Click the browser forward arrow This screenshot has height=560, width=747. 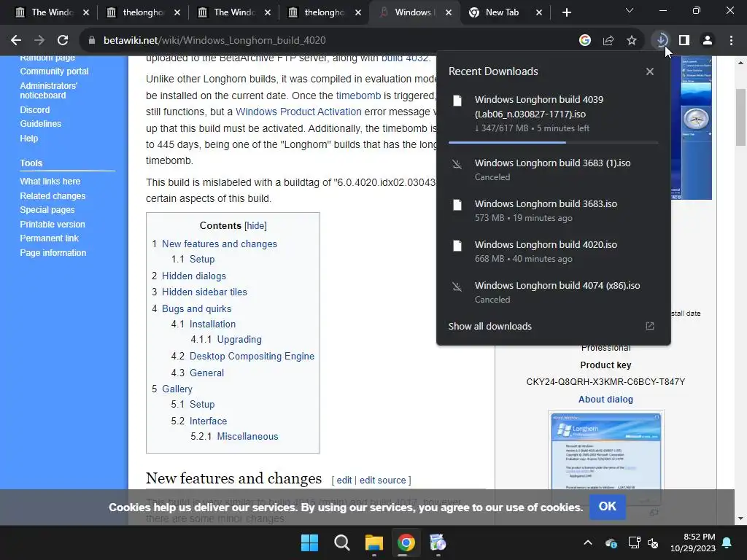(39, 41)
